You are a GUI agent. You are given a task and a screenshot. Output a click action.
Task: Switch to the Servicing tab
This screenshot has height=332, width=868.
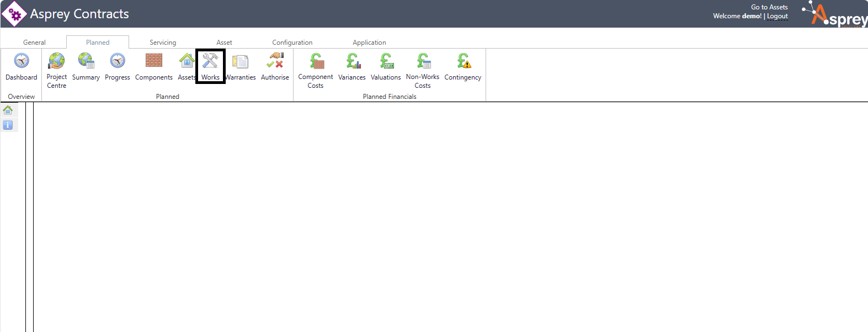163,43
